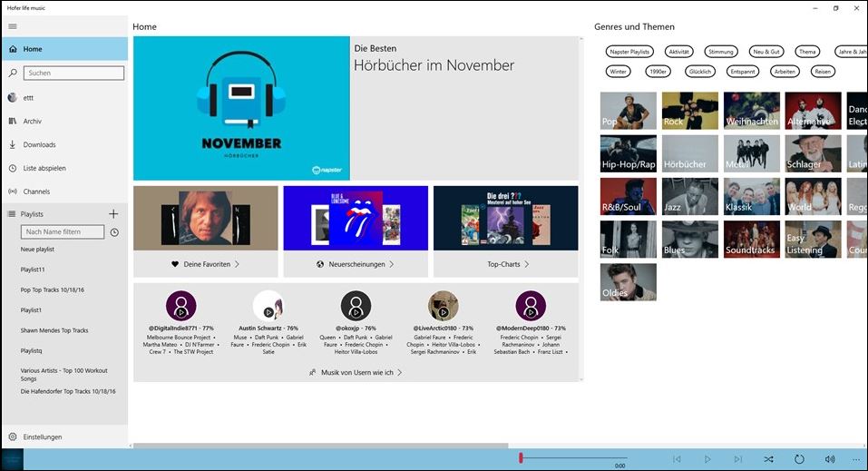
Task: Select the Thema tag
Action: (x=807, y=52)
